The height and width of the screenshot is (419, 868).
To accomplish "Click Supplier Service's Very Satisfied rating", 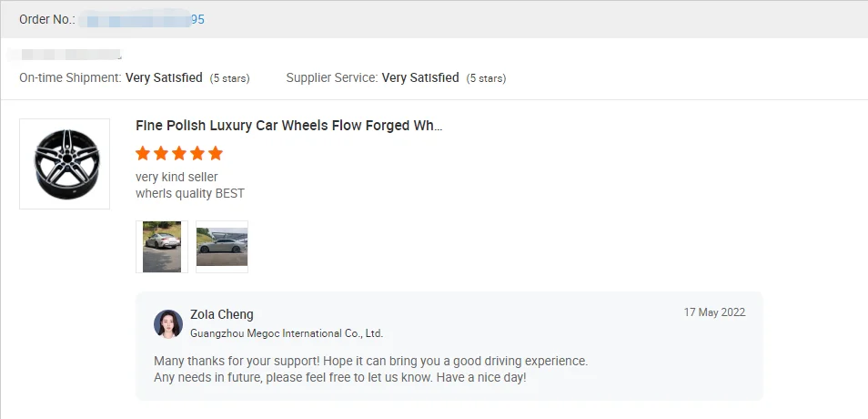I will click(x=420, y=78).
